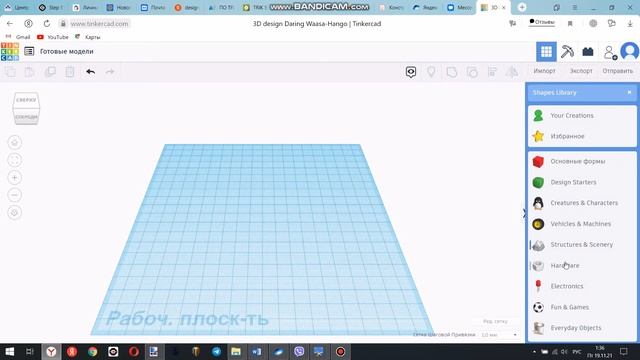Image resolution: width=640 pixels, height=360 pixels.
Task: Open the snap grid dropdown
Action: [499, 335]
